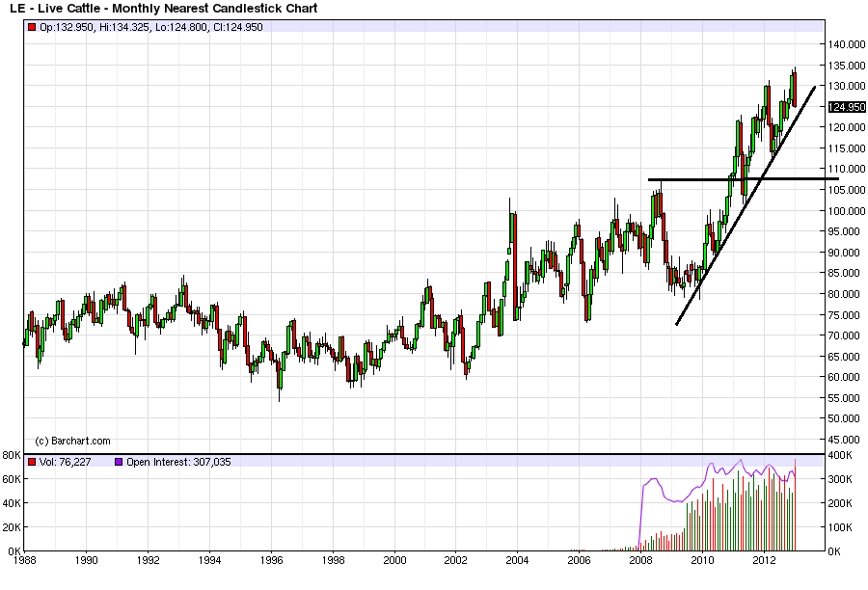Click the 2006 year label on time axis
This screenshot has height=590, width=868.
(579, 560)
